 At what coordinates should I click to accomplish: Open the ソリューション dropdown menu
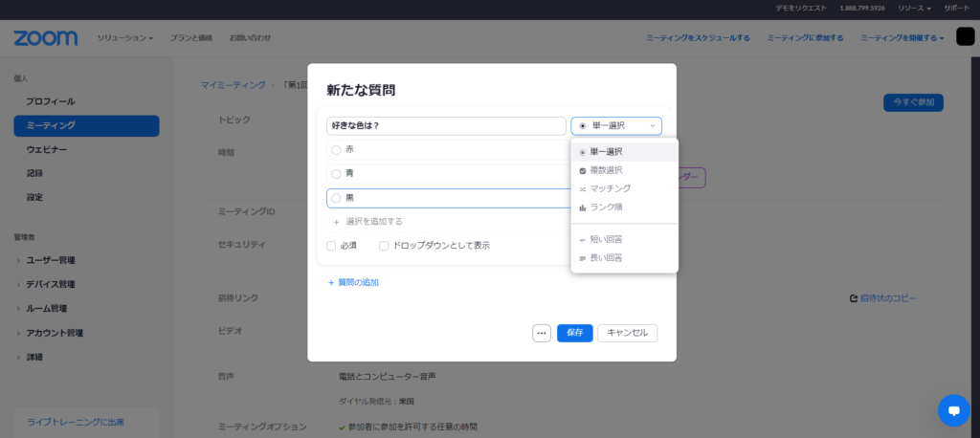[124, 37]
